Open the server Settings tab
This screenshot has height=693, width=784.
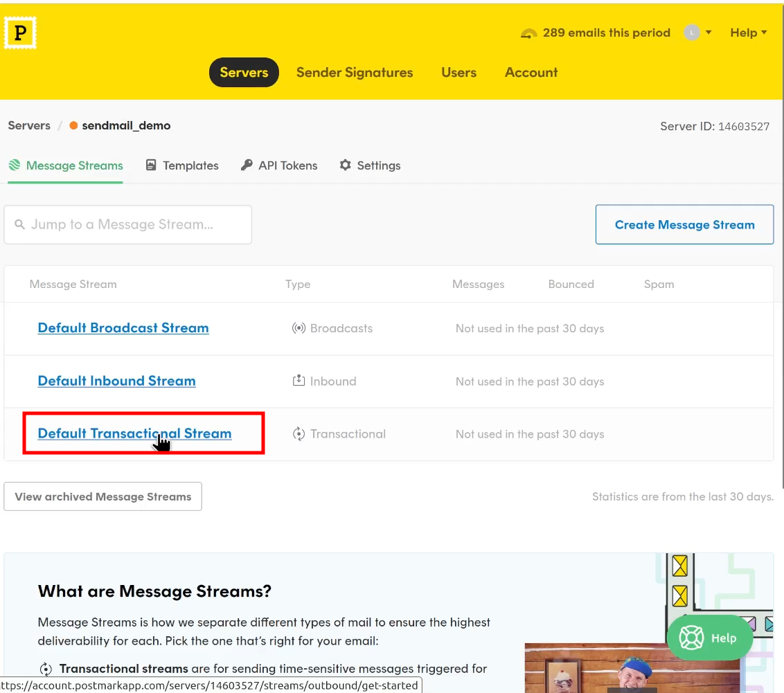click(370, 165)
